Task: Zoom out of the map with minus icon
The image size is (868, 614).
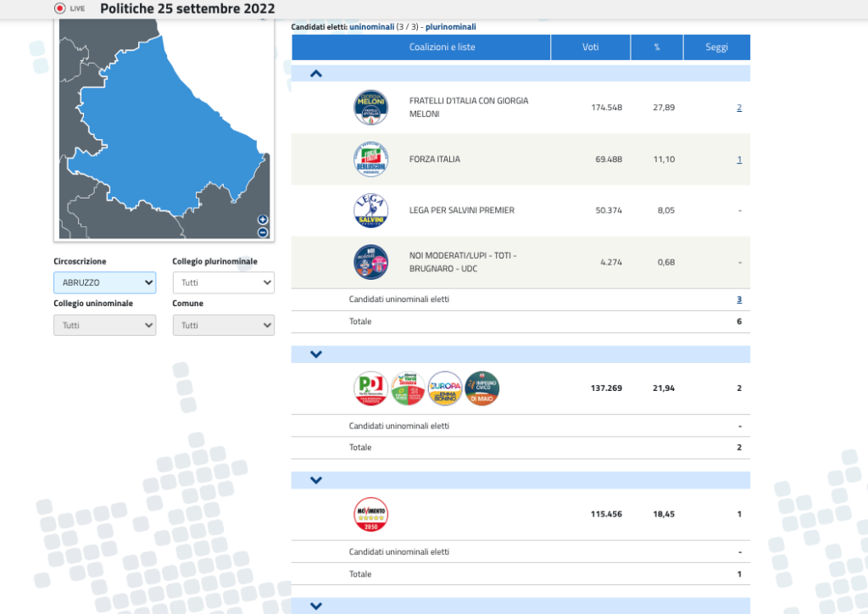Action: coord(263,232)
